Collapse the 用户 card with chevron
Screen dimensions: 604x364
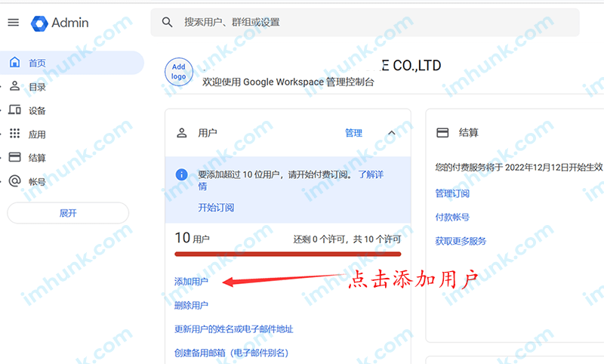[391, 133]
